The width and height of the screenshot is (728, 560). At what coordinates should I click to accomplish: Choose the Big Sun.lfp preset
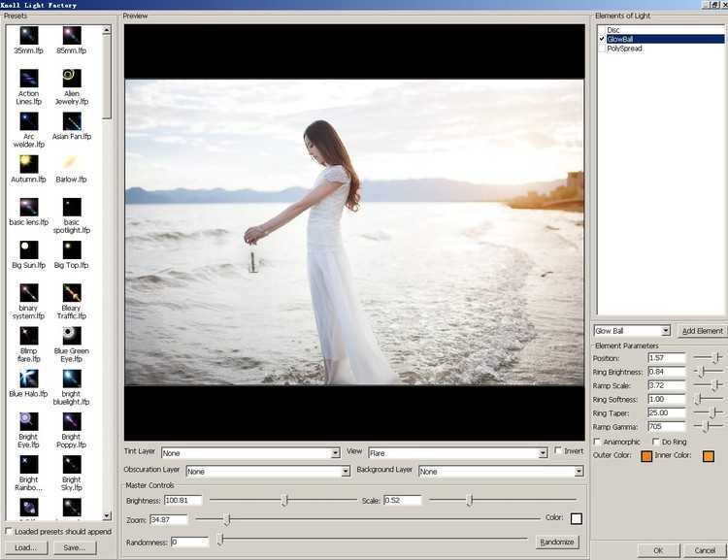point(29,249)
